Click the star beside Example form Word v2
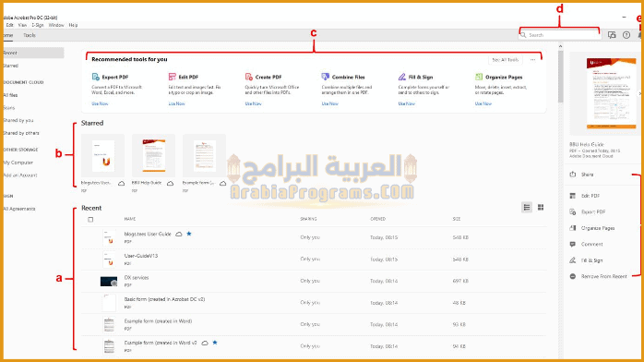The width and height of the screenshot is (644, 362). click(x=215, y=343)
